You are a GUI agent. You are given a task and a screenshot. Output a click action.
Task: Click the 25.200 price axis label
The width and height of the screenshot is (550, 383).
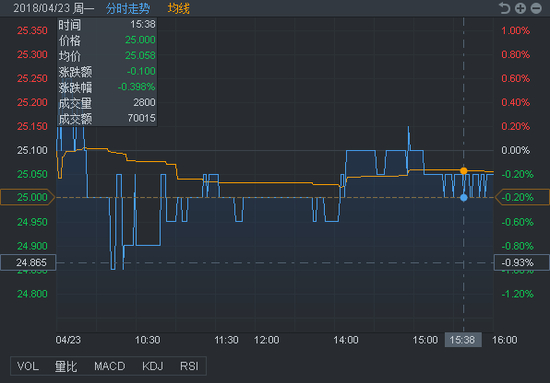32,102
